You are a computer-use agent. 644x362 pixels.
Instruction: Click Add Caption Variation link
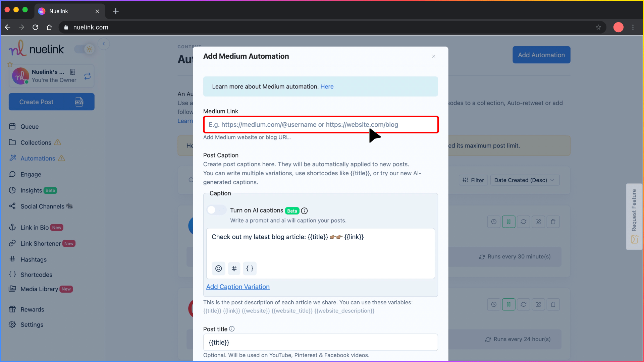click(x=238, y=287)
